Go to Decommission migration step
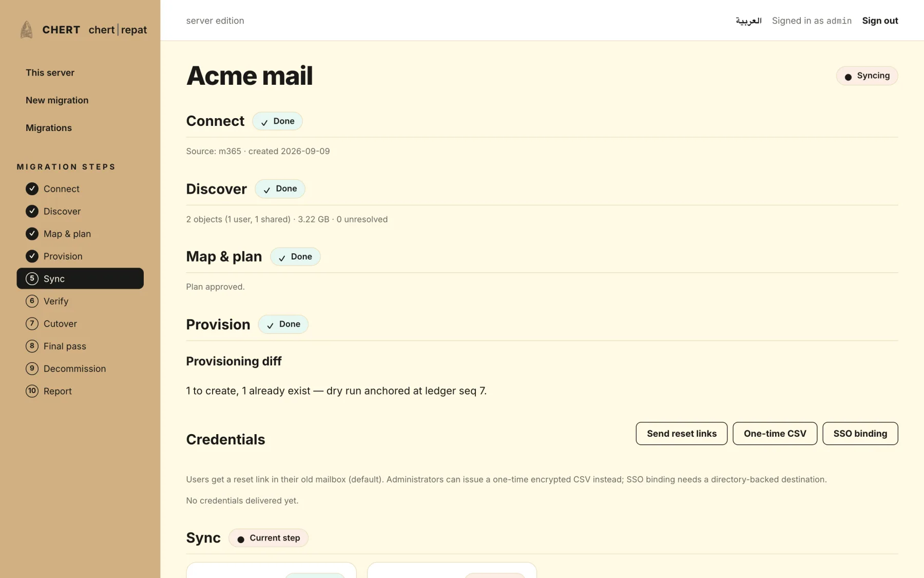This screenshot has width=924, height=578. pos(80,368)
